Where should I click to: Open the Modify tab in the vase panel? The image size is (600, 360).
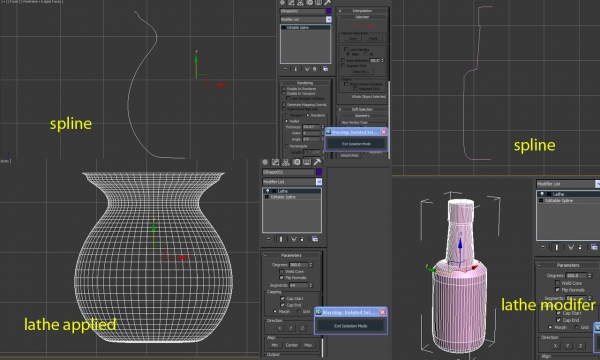pos(275,162)
